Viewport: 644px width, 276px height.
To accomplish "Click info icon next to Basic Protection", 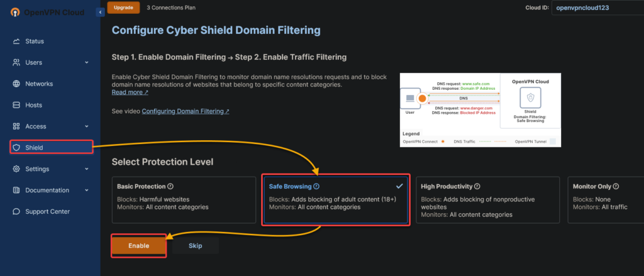I will click(x=170, y=187).
